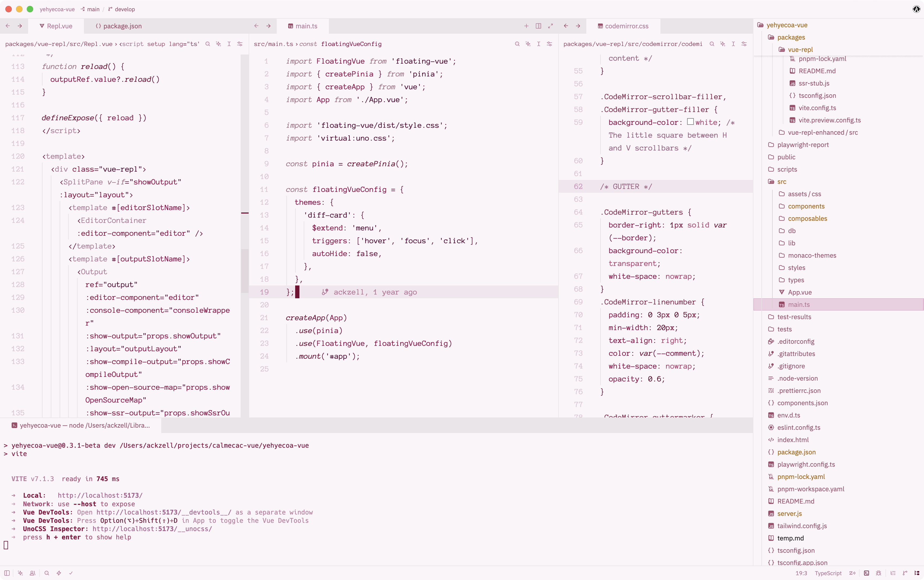Image resolution: width=924 pixels, height=580 pixels.
Task: Open the http://localhost:5173/ link in terminal
Action: [100, 495]
